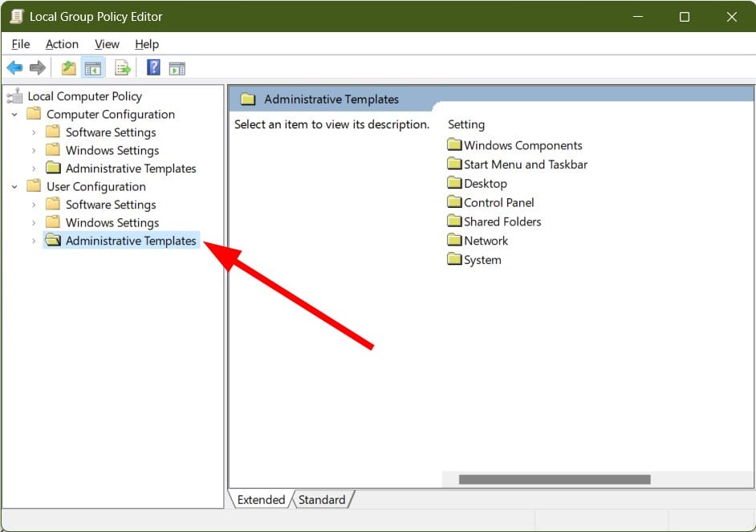This screenshot has width=756, height=532.
Task: Click the Desktop folder icon in list
Action: click(x=454, y=183)
